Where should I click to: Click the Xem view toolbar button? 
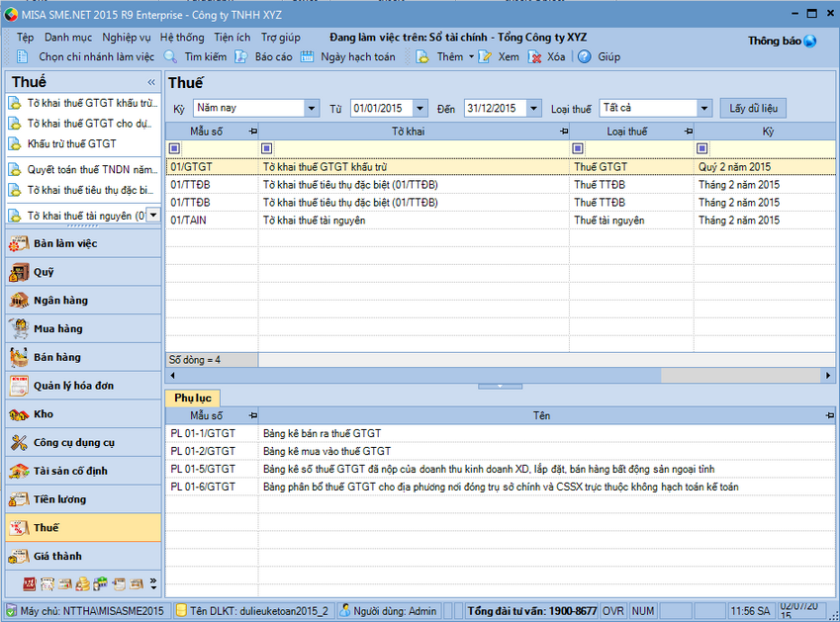click(499, 56)
